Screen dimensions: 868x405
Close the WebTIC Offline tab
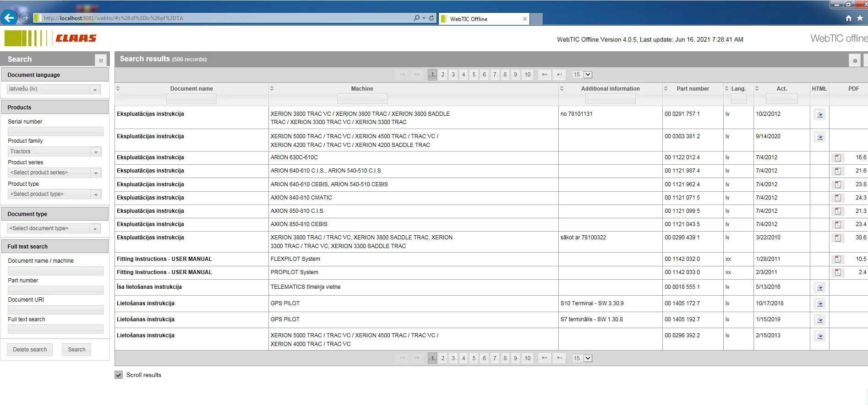click(524, 19)
